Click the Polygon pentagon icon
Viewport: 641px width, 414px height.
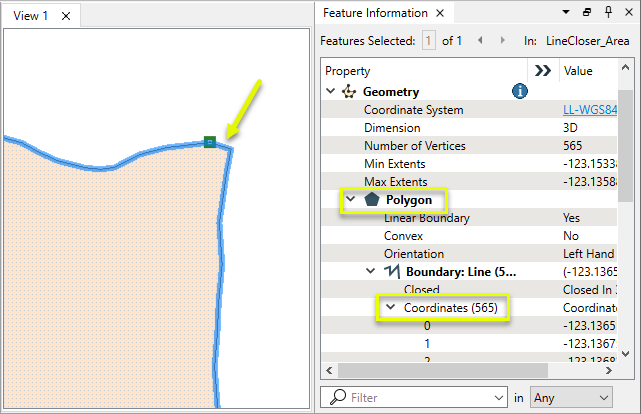(x=372, y=199)
